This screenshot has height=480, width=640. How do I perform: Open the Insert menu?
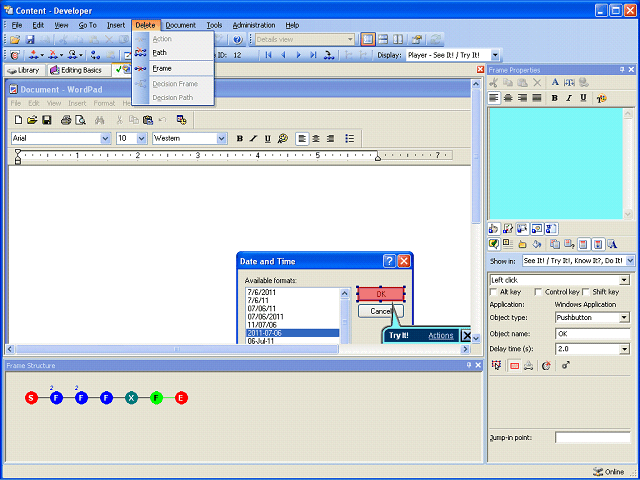pos(116,25)
